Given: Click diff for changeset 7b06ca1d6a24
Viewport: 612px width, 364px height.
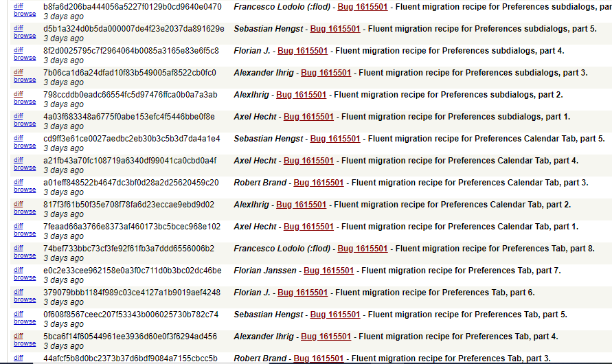Looking at the screenshot, I should 19,72.
